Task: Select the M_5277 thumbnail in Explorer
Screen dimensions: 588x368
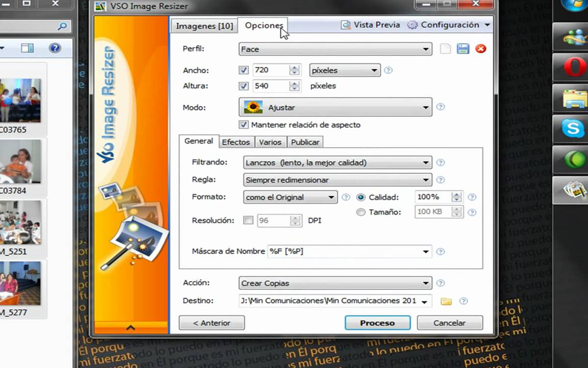Action: (x=20, y=283)
